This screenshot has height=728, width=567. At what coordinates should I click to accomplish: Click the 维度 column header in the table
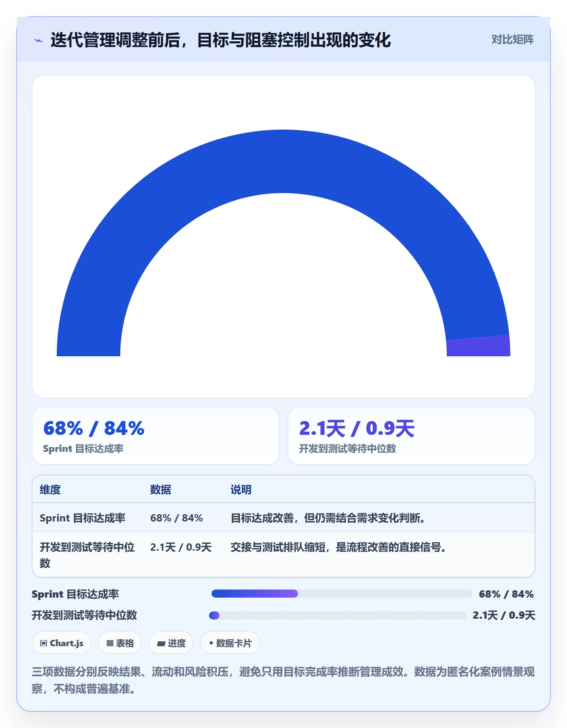(50, 490)
